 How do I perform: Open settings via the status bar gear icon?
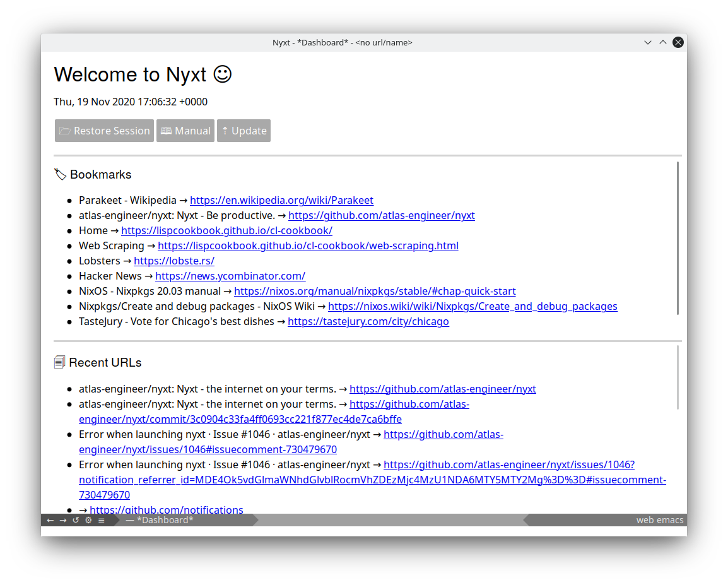[89, 521]
